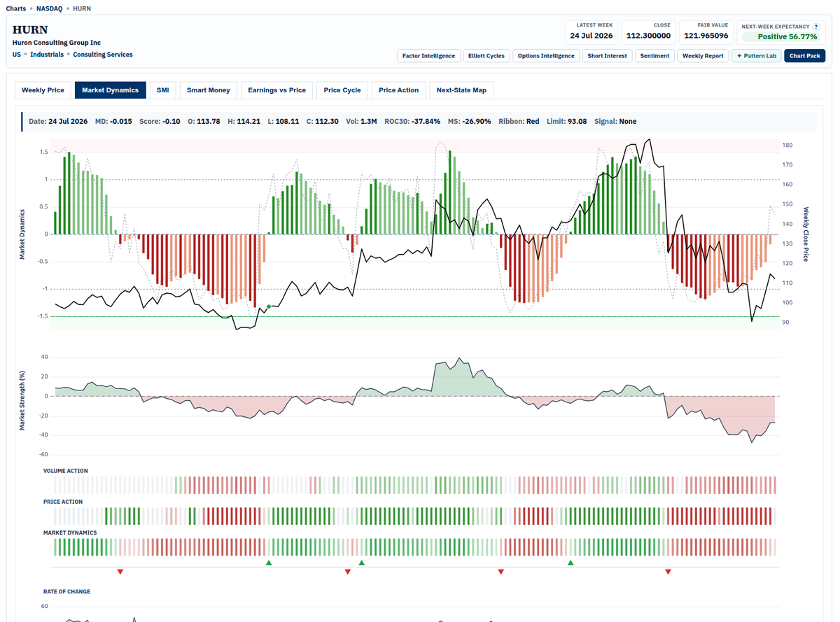Click the Close value 112.300000
Viewport: 840px width, 622px height.
[x=648, y=36]
